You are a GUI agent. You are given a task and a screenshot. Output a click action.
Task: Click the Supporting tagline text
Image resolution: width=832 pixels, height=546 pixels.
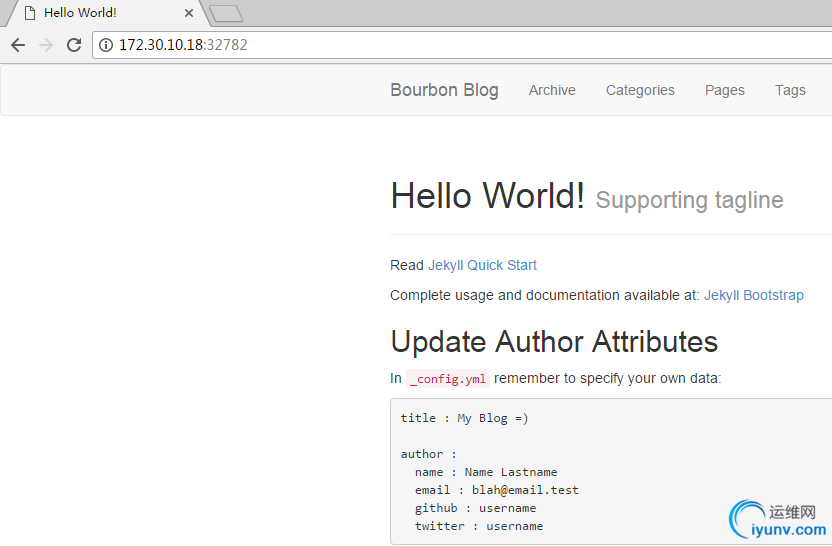coord(689,201)
